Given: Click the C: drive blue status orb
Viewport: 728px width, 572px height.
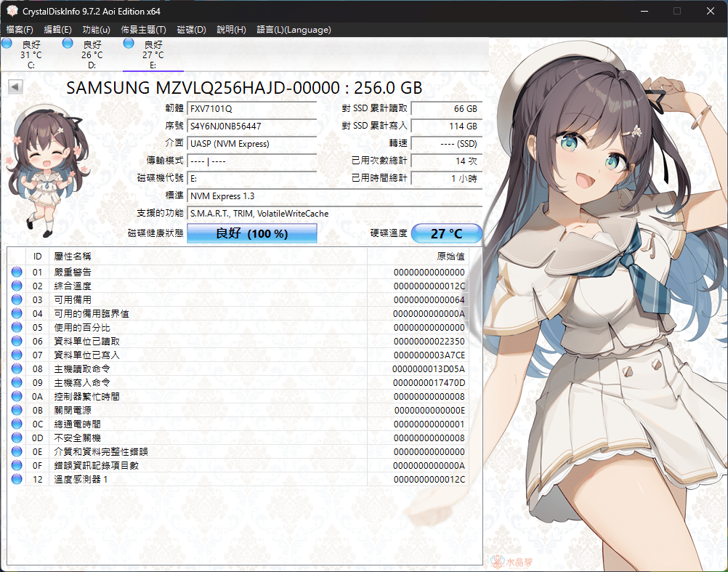Looking at the screenshot, I should pyautogui.click(x=7, y=44).
